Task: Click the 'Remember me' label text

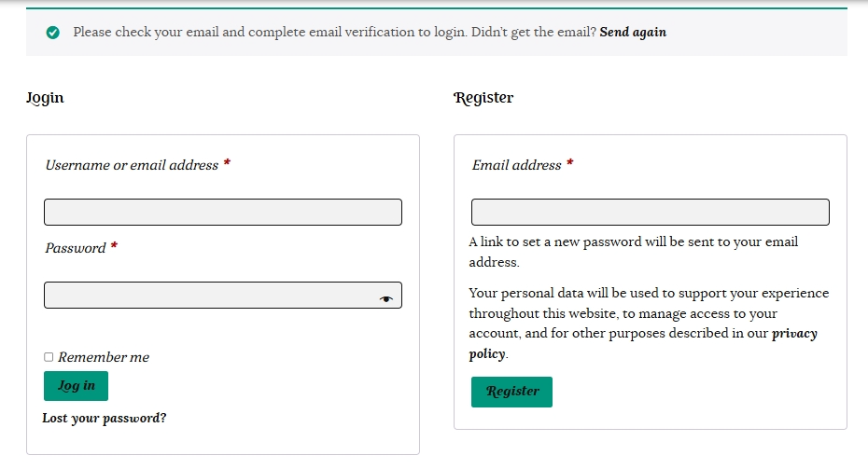Action: tap(104, 357)
